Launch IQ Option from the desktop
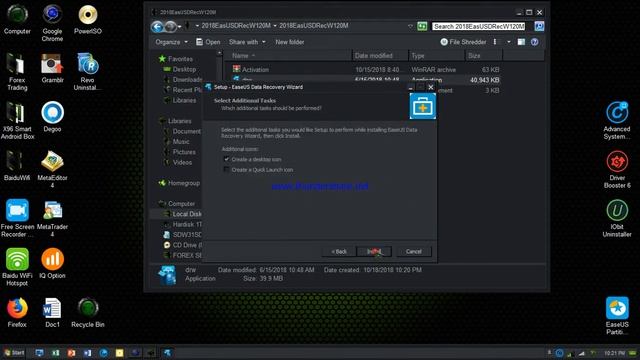 click(x=52, y=264)
